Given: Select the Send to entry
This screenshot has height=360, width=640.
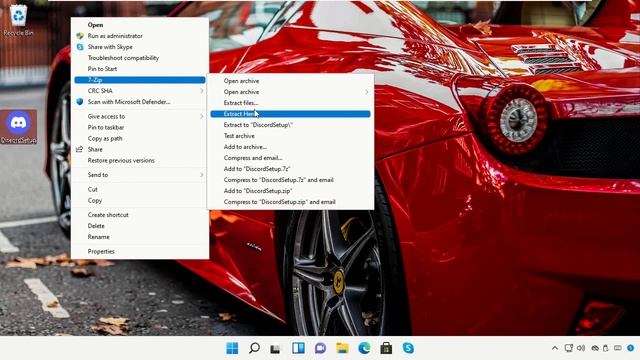Looking at the screenshot, I should pyautogui.click(x=140, y=175).
